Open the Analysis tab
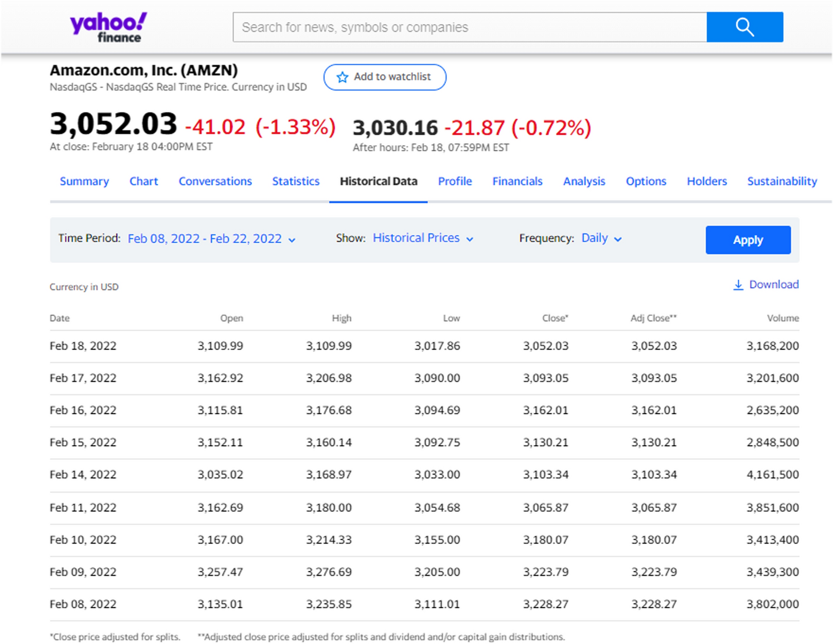Screen dimensions: 833x644 pyautogui.click(x=584, y=181)
